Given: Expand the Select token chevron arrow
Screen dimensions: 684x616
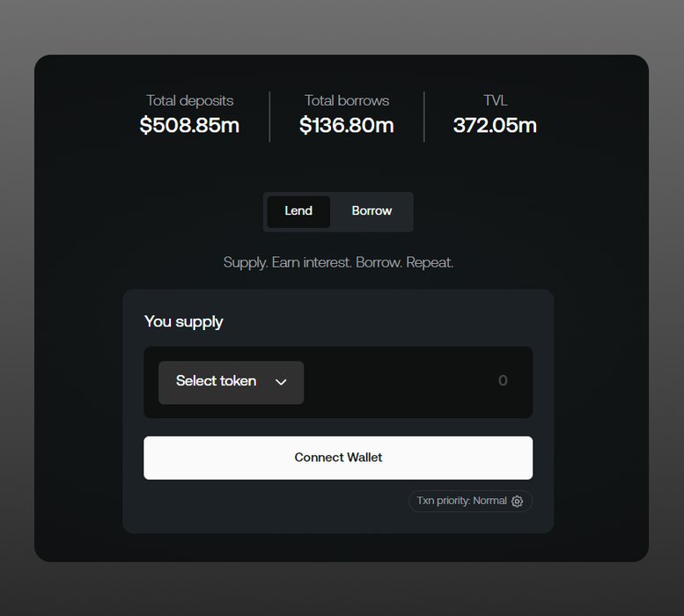Looking at the screenshot, I should coord(282,382).
